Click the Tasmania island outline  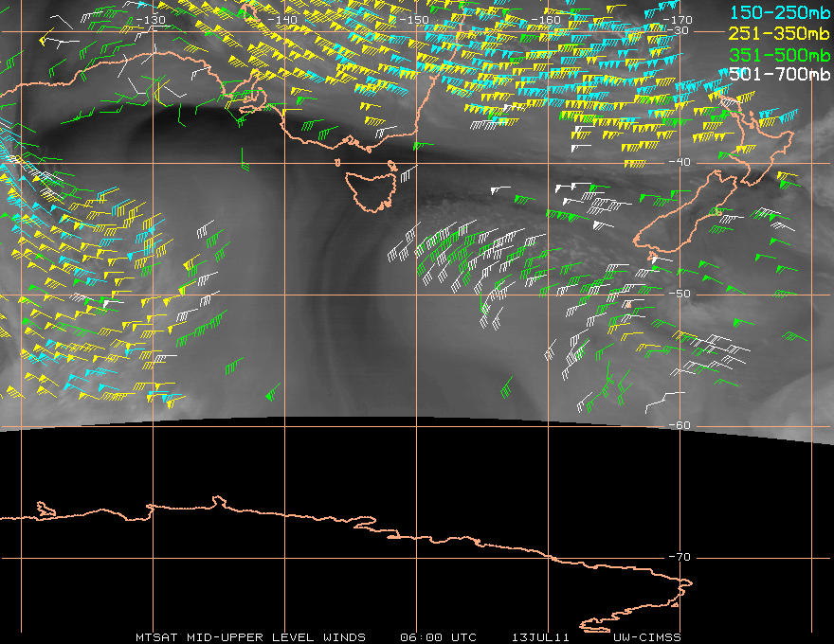point(371,189)
